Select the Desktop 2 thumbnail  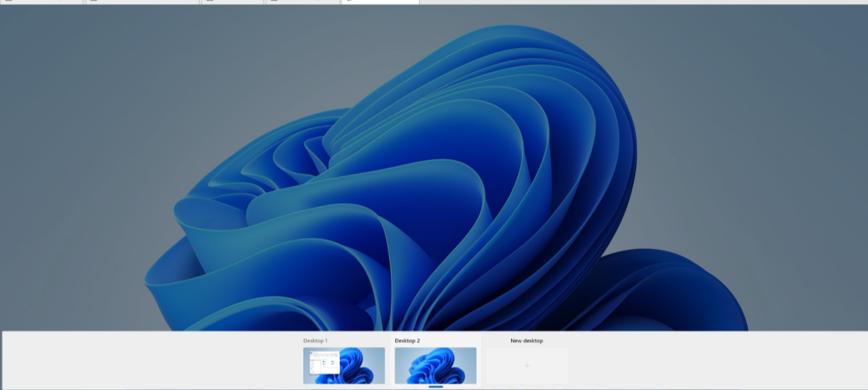(436, 366)
